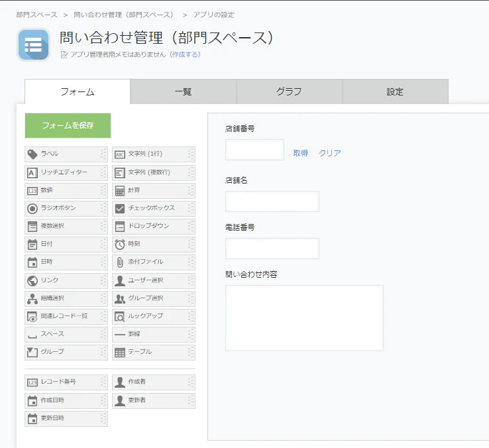Open 問い合わせ管理（部門スペース） breadcrumb link
Screen dimensions: 489x448
pyautogui.click(x=123, y=15)
